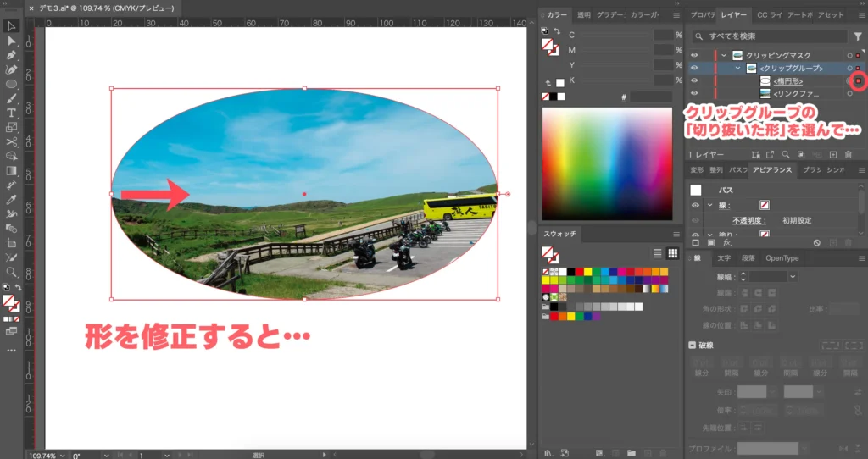The width and height of the screenshot is (868, 459).
Task: Pick the Eyedropper tool
Action: coord(12,200)
